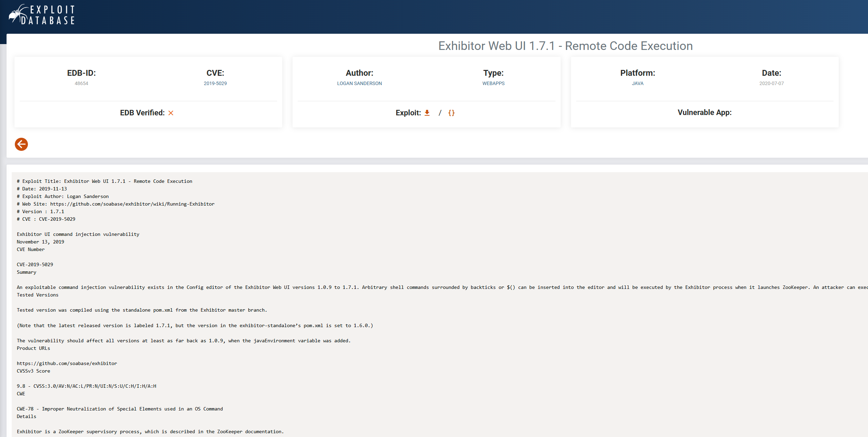
Task: Click 'Exhibitor UI command injection vulnerability' line
Action: (78, 234)
